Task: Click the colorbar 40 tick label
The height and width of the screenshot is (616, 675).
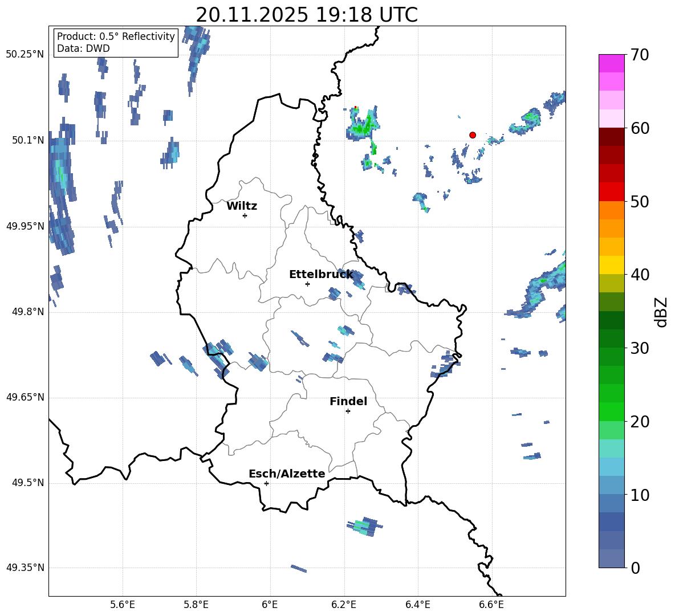Action: coord(640,275)
